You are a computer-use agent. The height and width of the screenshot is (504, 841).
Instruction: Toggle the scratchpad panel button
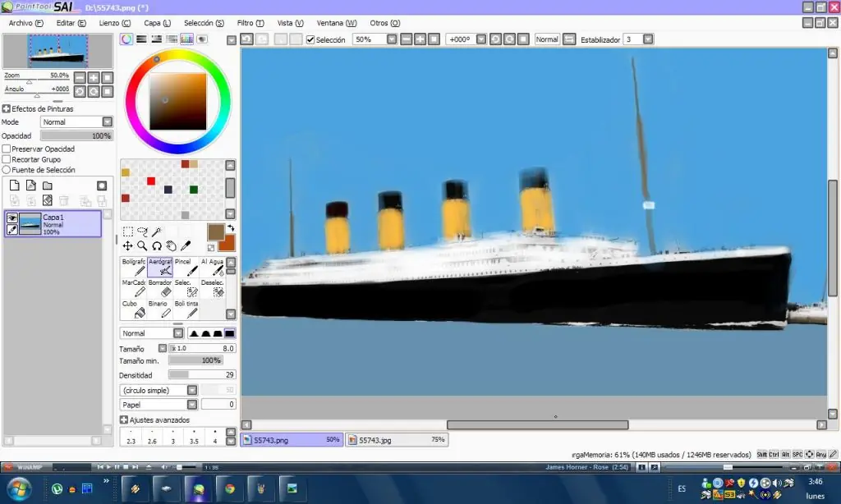pos(202,39)
